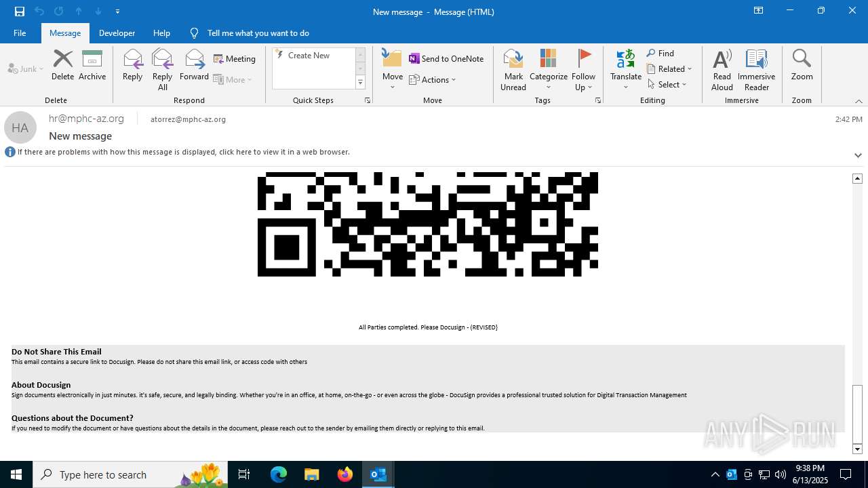The image size is (868, 488).
Task: Expand the Quick Steps gallery
Action: [x=360, y=83]
